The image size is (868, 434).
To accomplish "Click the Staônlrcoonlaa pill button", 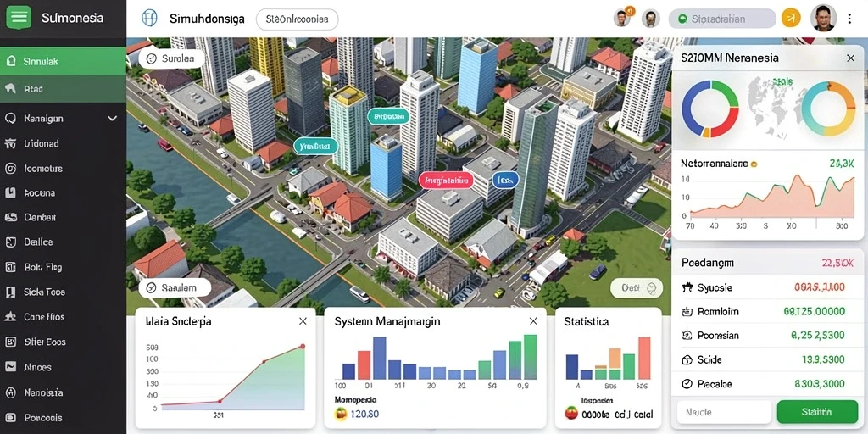I will coord(298,19).
